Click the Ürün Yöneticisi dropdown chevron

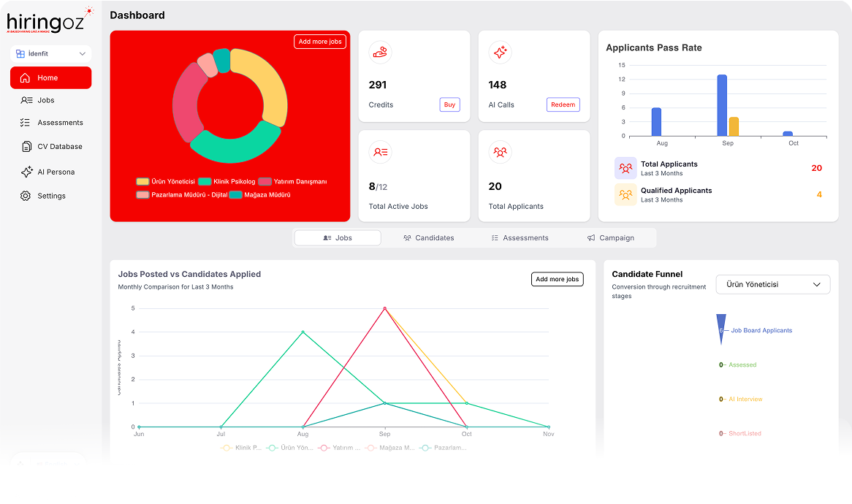pos(816,285)
